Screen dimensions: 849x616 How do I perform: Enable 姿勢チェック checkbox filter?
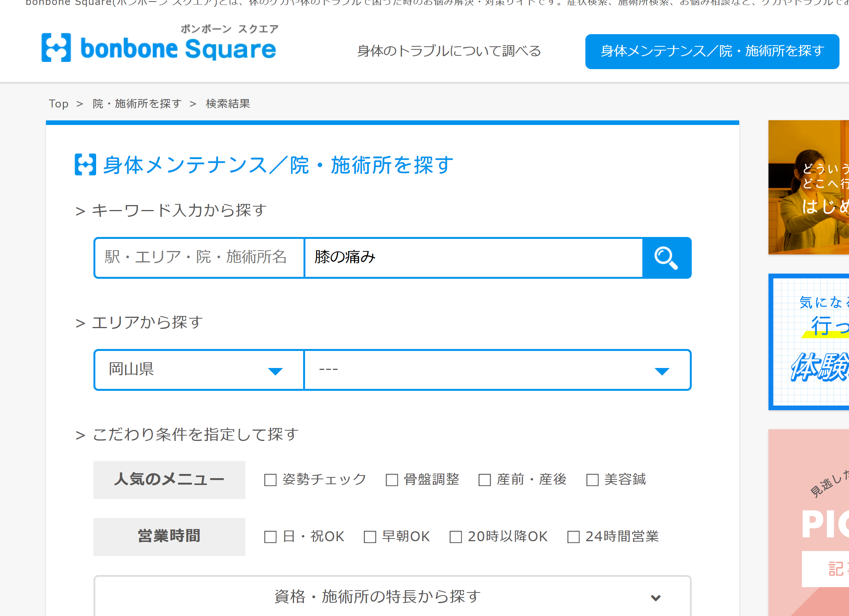click(270, 480)
